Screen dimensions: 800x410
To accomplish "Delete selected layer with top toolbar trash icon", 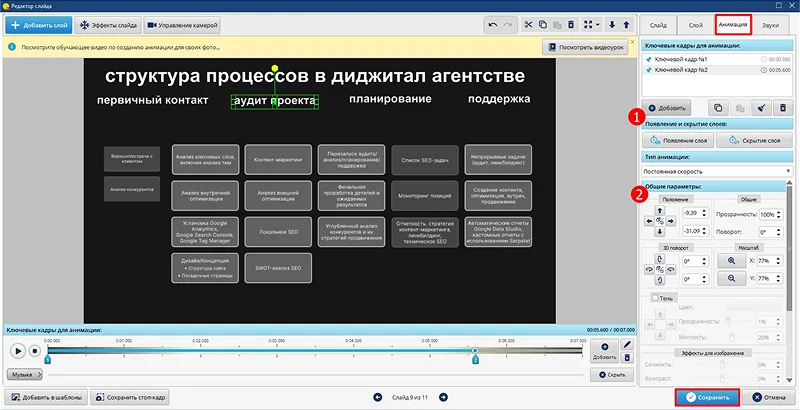I will coord(571,25).
